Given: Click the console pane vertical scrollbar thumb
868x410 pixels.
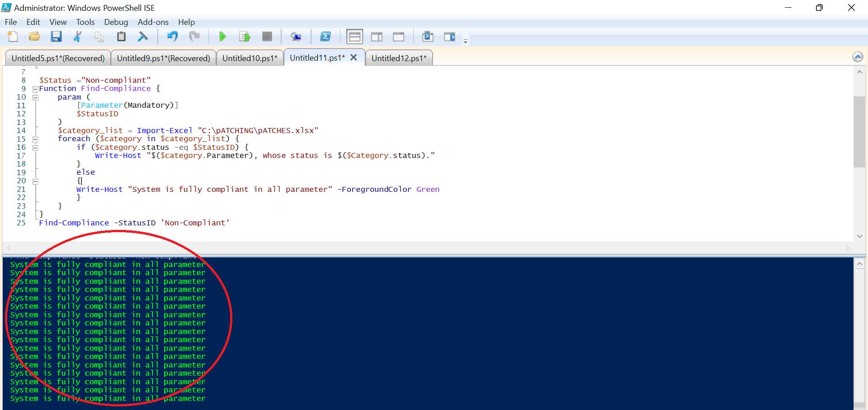Looking at the screenshot, I should tap(859, 405).
